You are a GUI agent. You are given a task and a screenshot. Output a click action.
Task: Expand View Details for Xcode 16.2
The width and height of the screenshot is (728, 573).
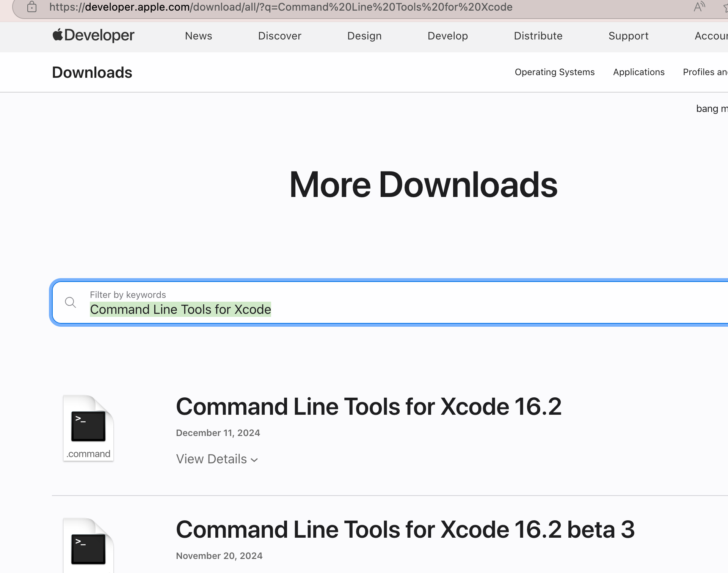click(217, 459)
